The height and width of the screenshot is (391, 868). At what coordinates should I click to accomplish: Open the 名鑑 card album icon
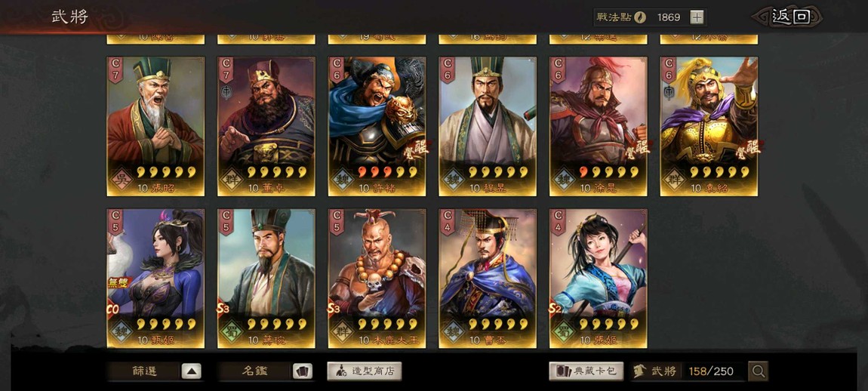pyautogui.click(x=302, y=371)
